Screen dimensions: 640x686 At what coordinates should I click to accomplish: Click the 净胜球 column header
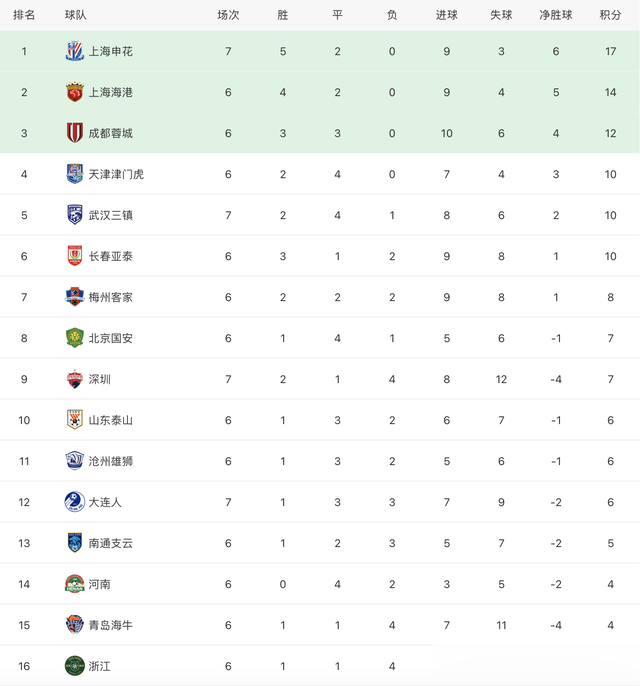click(556, 15)
